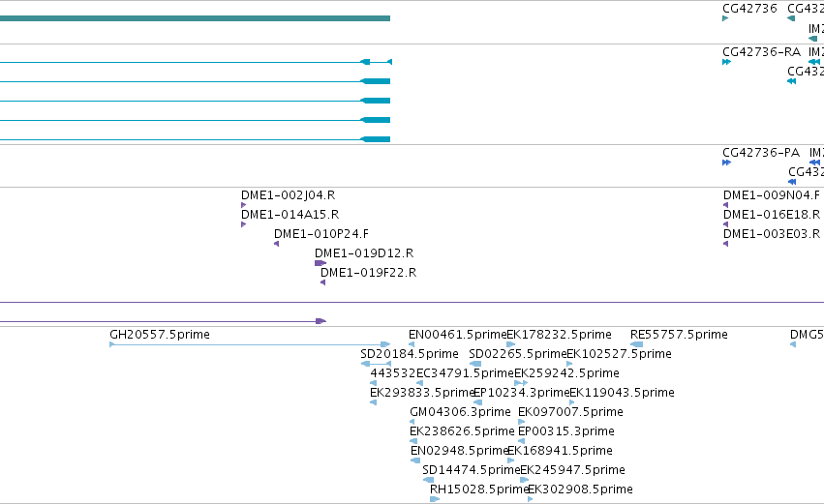Viewport: 824px width, 504px height.
Task: Select the DME1-016E18.R feature label
Action: (772, 215)
